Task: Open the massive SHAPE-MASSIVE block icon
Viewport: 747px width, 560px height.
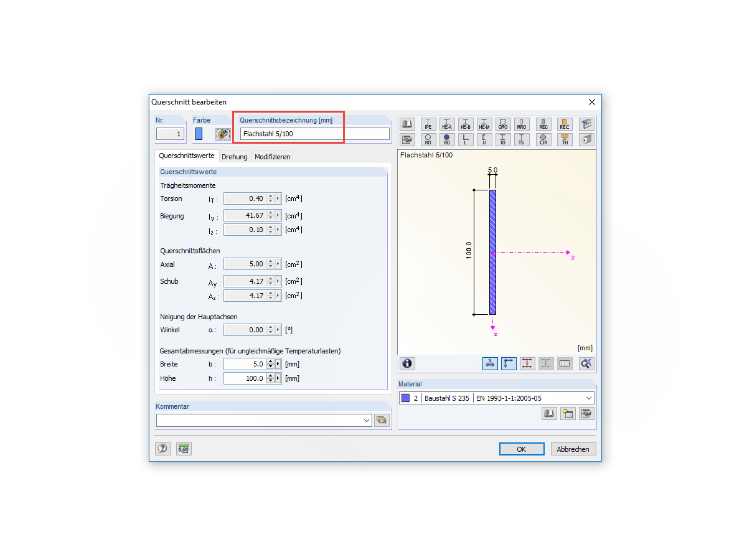Action: pos(586,139)
